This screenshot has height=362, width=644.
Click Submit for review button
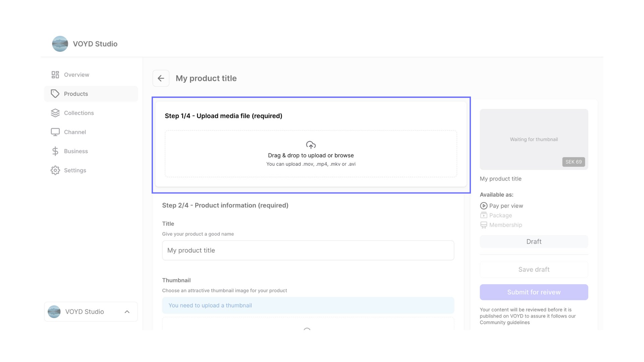click(x=534, y=292)
